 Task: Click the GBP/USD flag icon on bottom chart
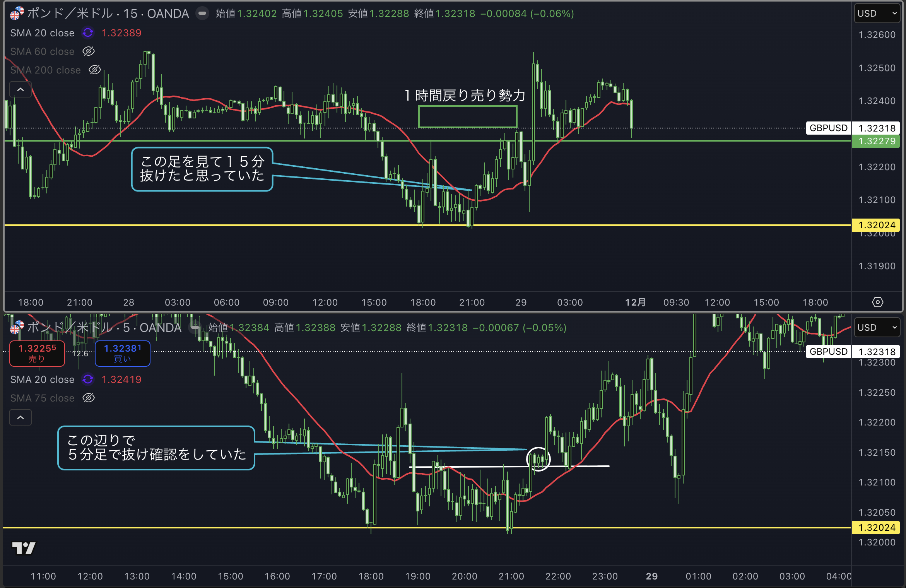coord(17,328)
